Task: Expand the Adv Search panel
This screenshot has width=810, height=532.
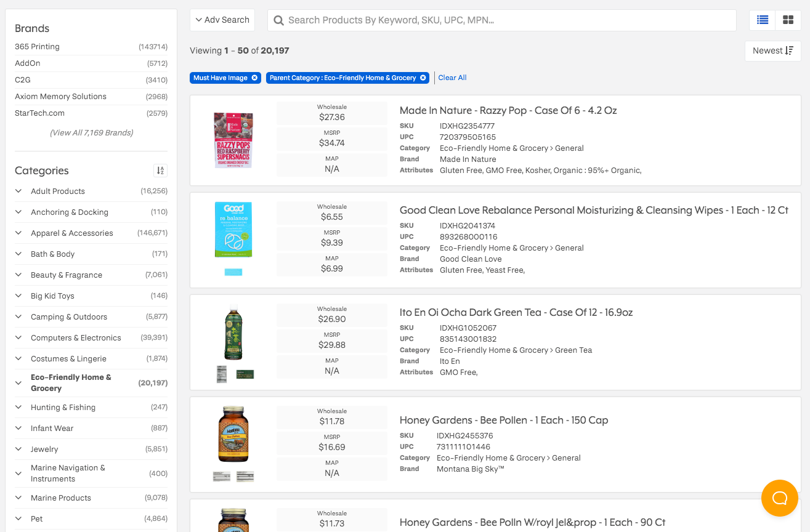Action: click(222, 20)
